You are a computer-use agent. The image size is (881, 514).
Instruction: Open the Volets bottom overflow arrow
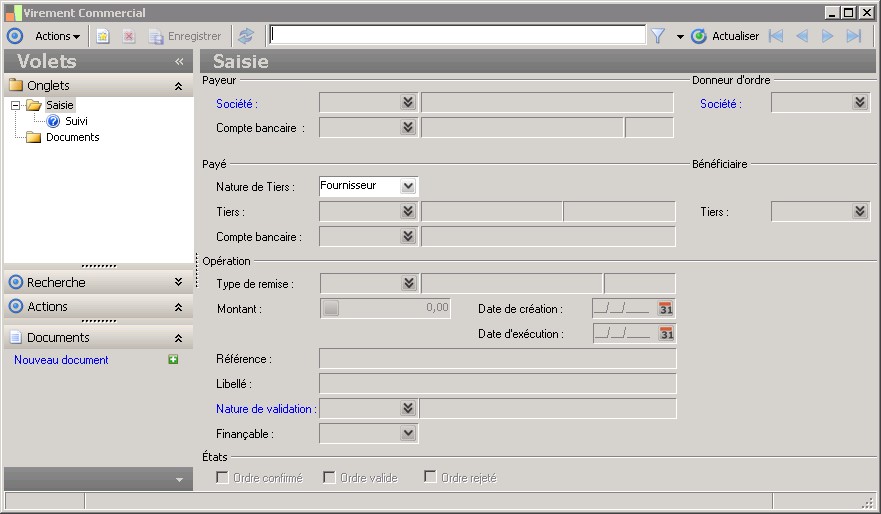point(179,480)
